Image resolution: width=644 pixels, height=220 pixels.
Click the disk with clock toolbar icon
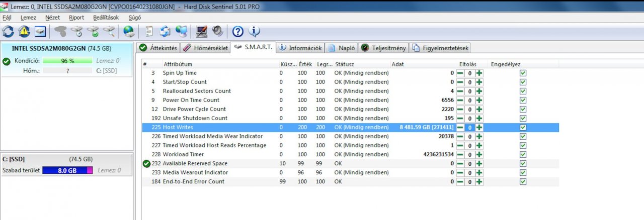click(77, 32)
